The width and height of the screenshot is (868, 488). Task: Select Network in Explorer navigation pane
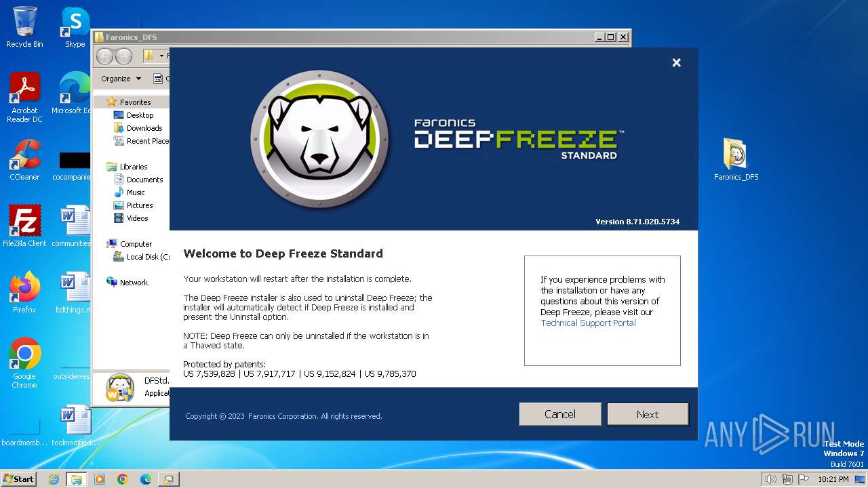pyautogui.click(x=134, y=283)
